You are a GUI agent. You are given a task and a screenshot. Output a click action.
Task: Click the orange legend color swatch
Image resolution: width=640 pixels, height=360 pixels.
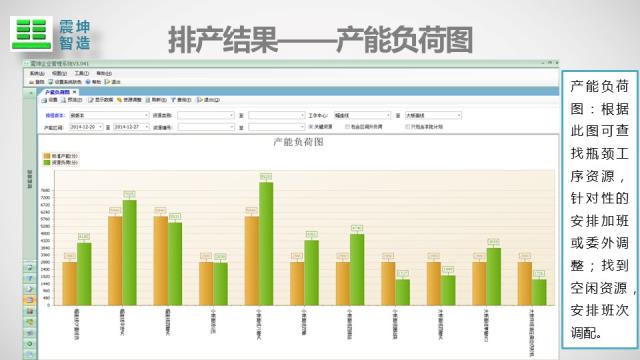click(47, 156)
